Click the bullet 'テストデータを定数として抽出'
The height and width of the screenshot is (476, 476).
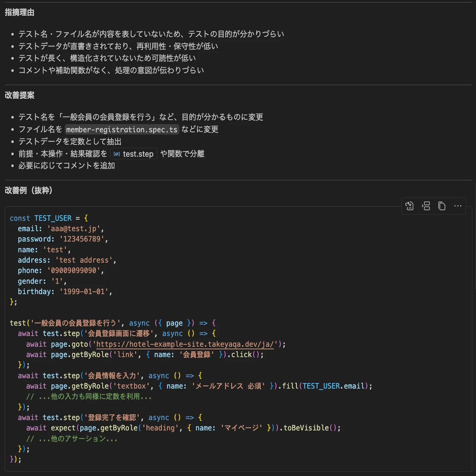(70, 142)
